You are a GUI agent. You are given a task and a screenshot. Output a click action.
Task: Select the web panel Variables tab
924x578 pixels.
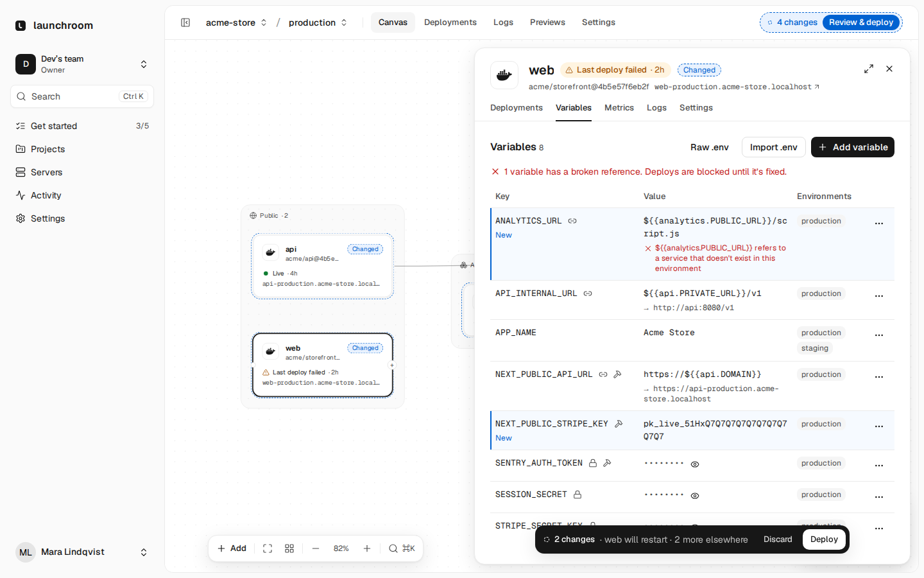(x=574, y=108)
